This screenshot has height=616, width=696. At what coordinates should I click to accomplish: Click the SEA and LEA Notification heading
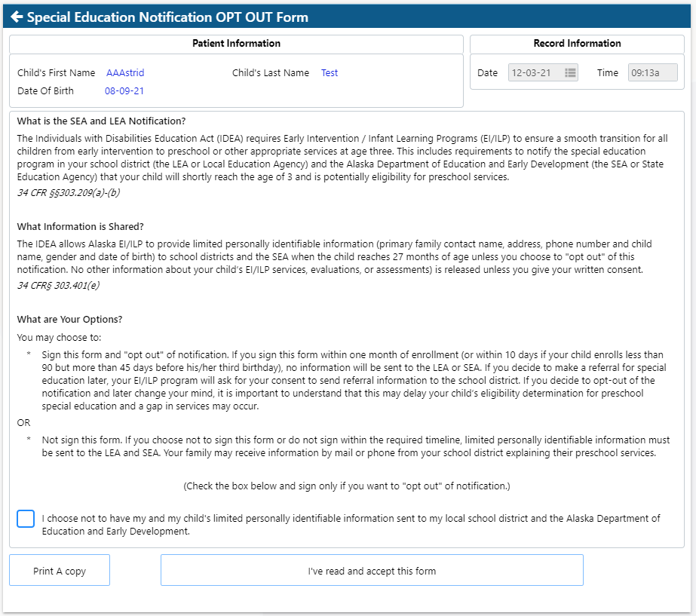tap(101, 121)
